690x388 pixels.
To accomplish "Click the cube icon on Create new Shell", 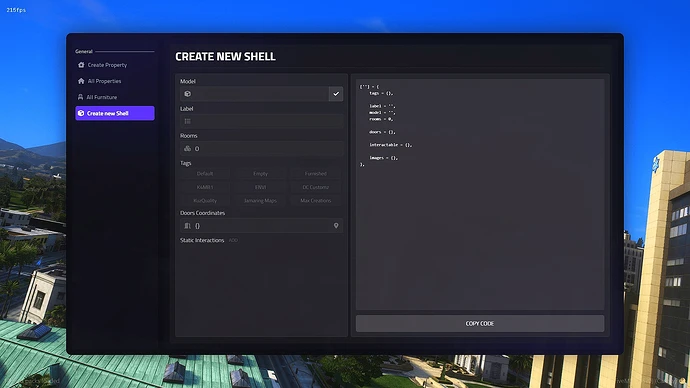I will [x=81, y=113].
